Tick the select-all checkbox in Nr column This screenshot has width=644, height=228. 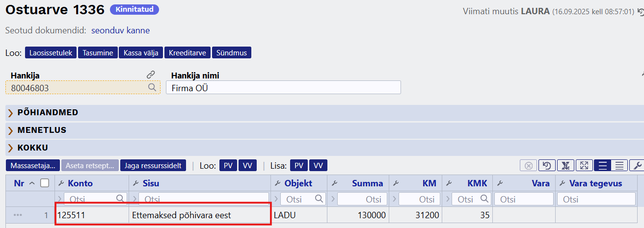coord(45,183)
